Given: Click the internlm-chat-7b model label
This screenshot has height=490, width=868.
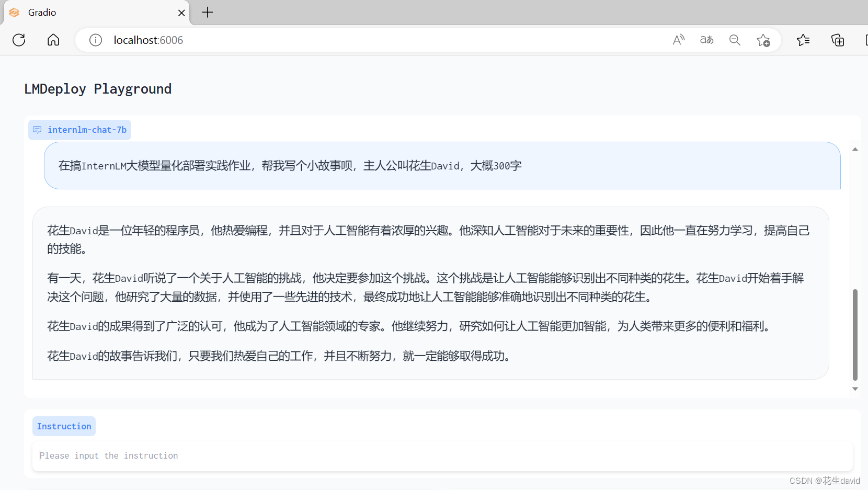Looking at the screenshot, I should pyautogui.click(x=87, y=130).
